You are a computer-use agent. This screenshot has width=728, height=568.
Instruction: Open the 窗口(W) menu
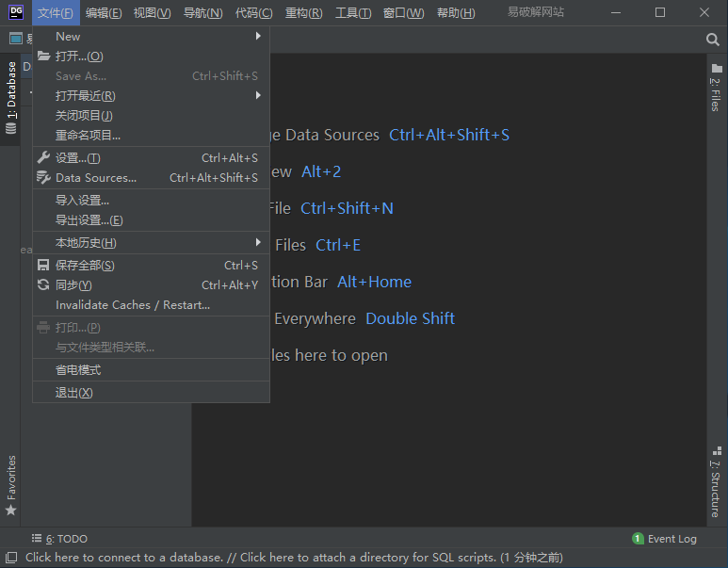[403, 13]
